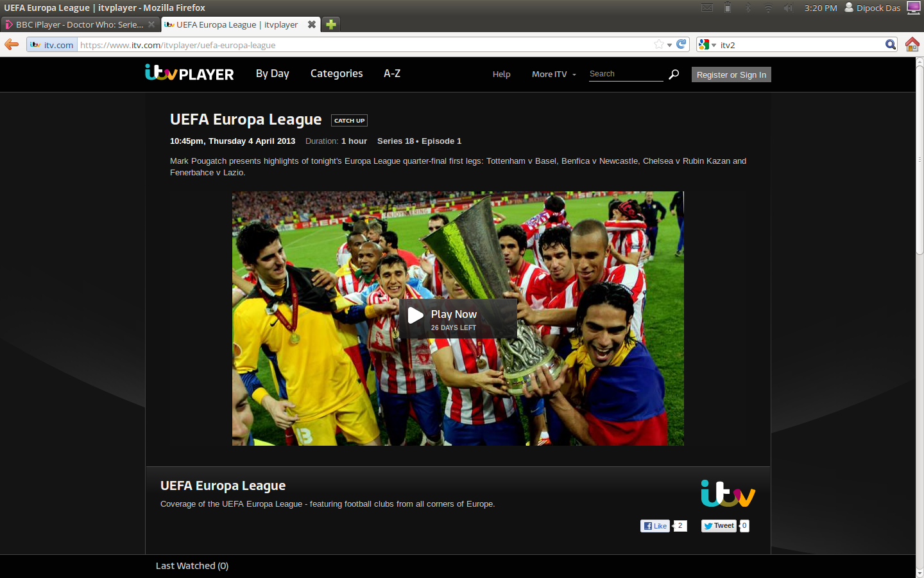Screen dimensions: 924x578
Task: Select the UEFA Europa League itvplayer tab
Action: pyautogui.click(x=236, y=24)
